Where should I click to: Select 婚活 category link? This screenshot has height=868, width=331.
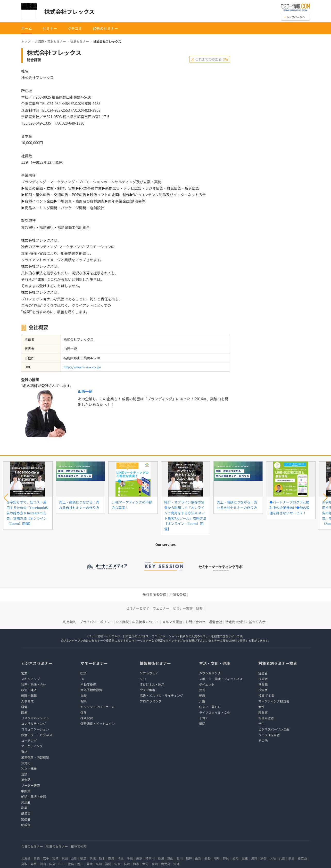click(202, 723)
